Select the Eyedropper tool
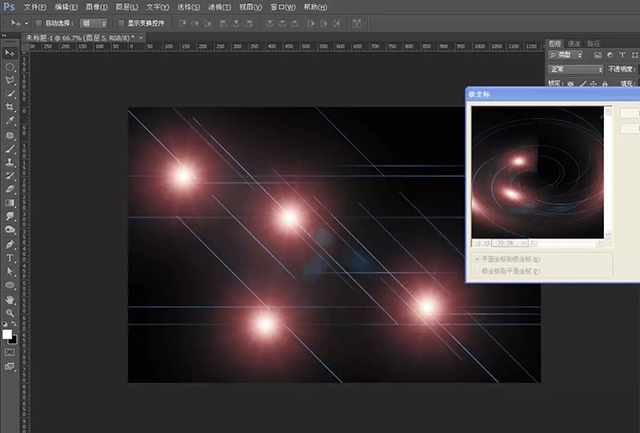The height and width of the screenshot is (433, 640). tap(10, 120)
